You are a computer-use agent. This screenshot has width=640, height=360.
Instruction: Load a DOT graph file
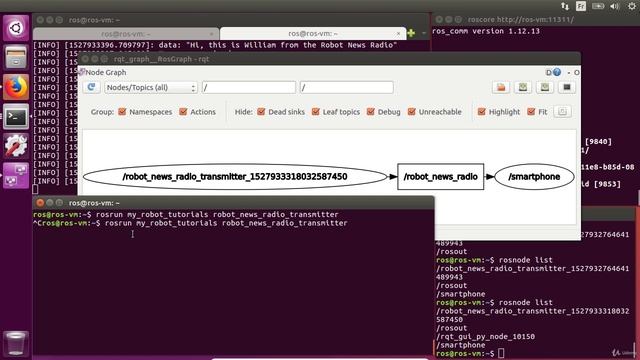coord(501,87)
